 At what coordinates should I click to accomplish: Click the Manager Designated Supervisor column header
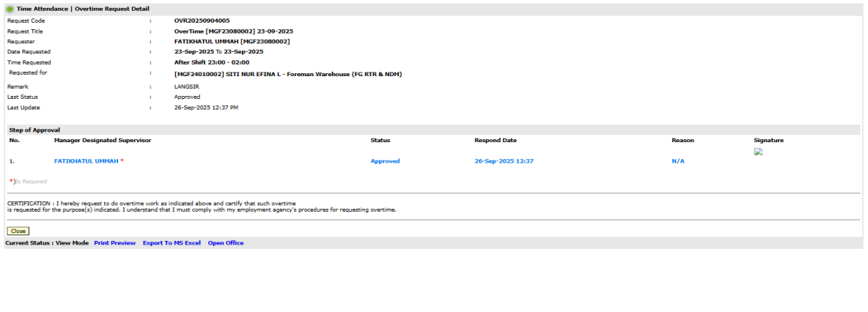[x=103, y=140]
